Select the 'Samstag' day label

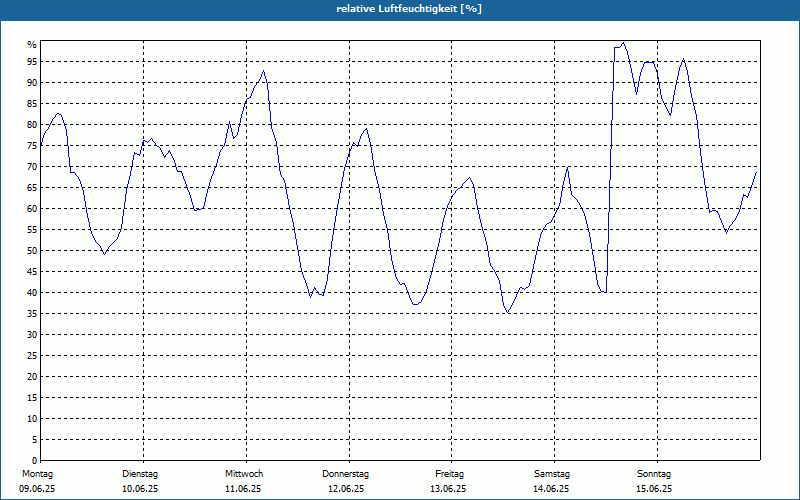tap(552, 474)
